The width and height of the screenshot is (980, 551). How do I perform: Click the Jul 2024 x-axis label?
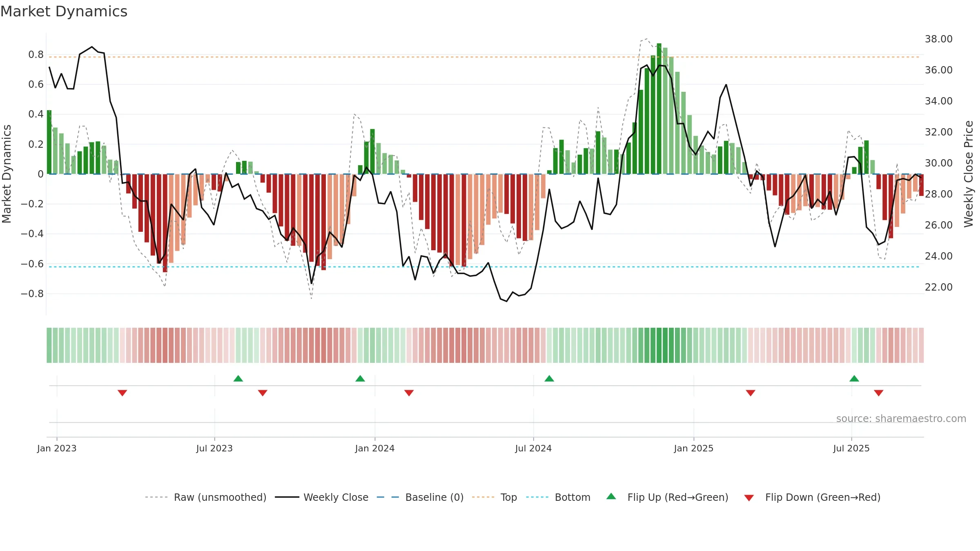click(x=533, y=448)
